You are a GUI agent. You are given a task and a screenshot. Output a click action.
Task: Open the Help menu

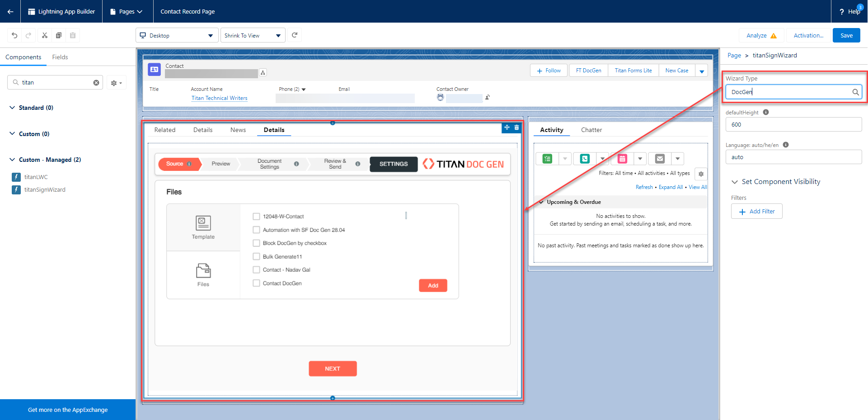coord(849,11)
